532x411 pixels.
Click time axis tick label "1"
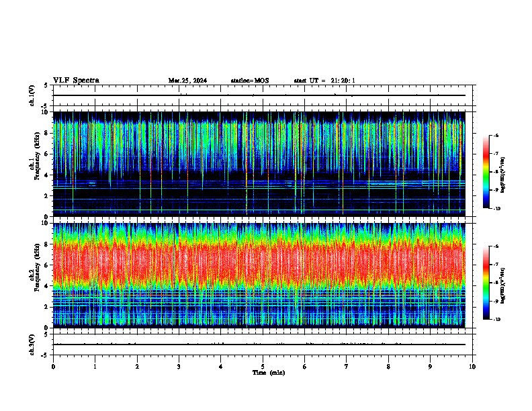[95, 367]
